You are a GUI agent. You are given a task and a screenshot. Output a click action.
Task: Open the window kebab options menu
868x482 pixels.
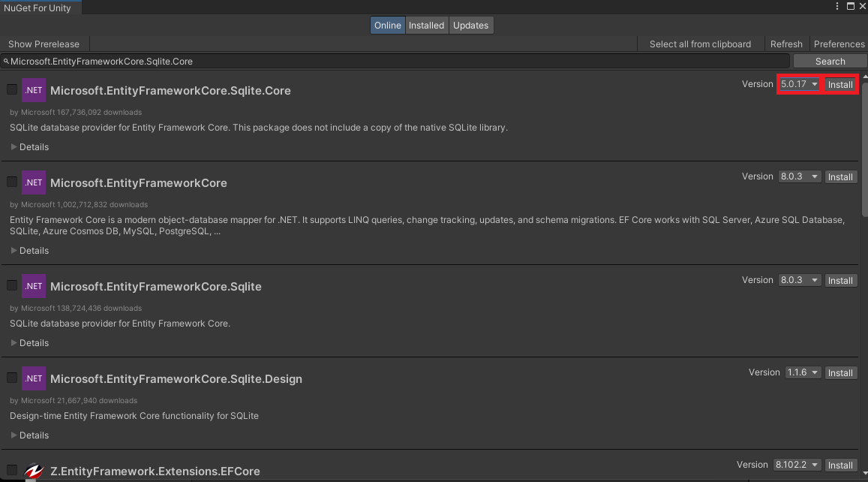tap(837, 6)
